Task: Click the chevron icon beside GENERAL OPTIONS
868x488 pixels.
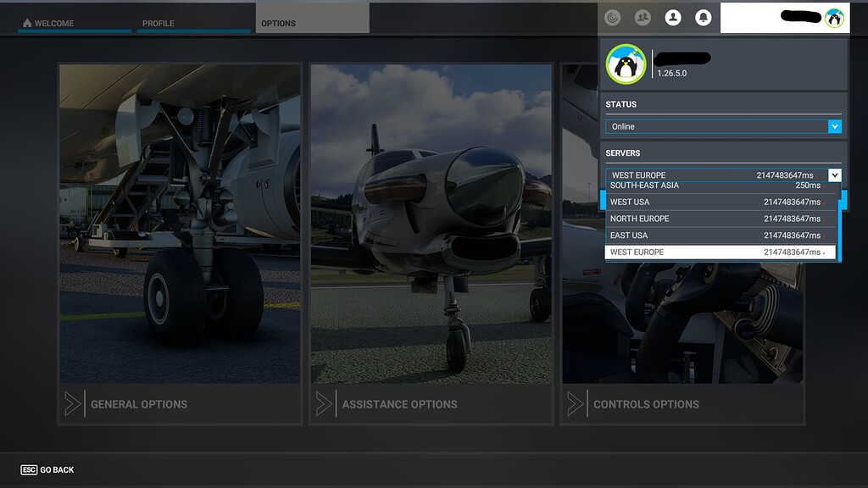Action: tap(72, 404)
